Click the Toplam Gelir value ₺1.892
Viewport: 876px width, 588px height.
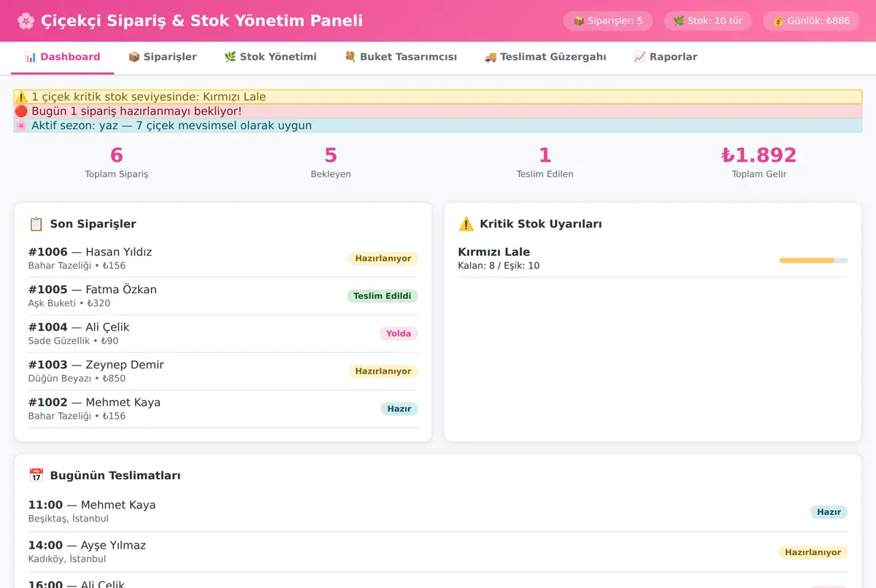[759, 155]
